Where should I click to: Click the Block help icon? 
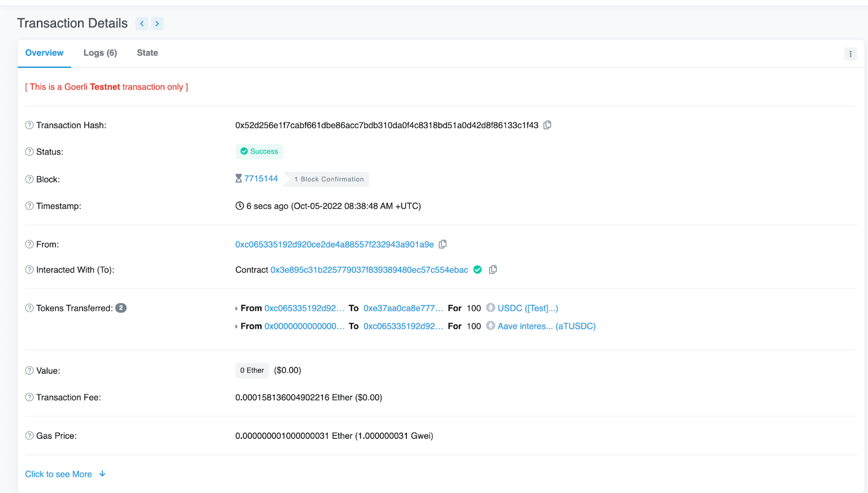click(x=29, y=180)
